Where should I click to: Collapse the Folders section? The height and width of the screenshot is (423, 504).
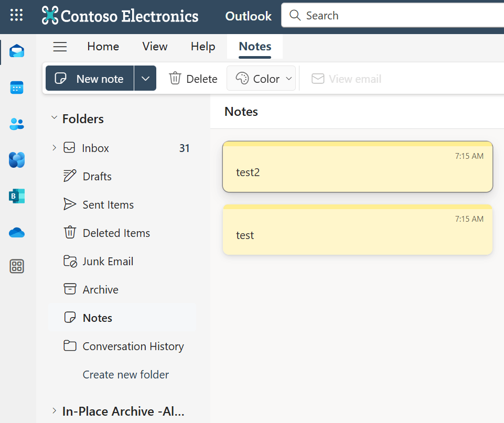click(x=54, y=118)
